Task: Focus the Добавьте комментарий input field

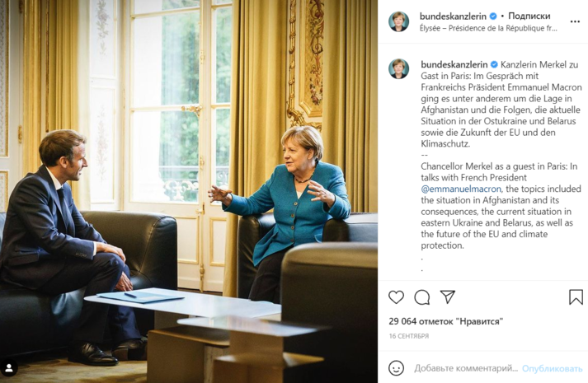Action: (x=466, y=368)
